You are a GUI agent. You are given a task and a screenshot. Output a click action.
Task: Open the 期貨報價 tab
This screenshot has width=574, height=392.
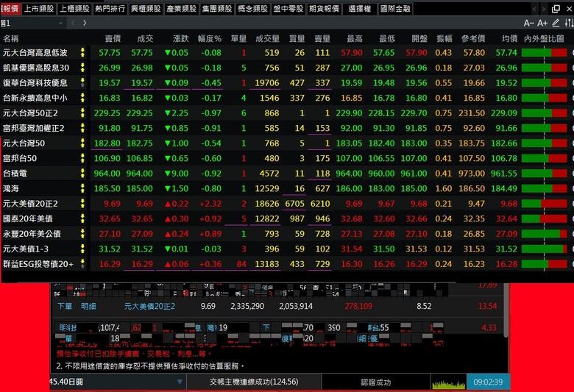[x=324, y=8]
